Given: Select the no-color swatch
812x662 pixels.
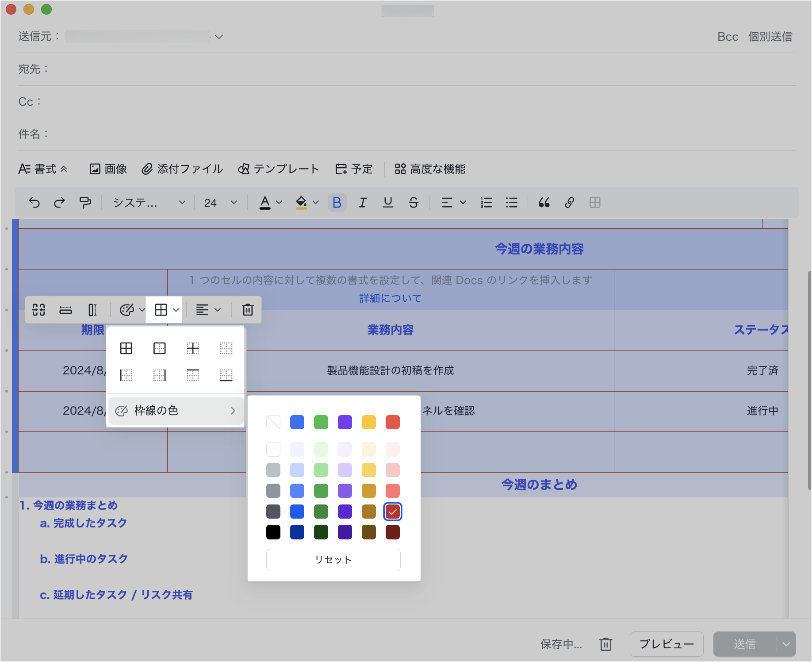Looking at the screenshot, I should click(x=273, y=422).
